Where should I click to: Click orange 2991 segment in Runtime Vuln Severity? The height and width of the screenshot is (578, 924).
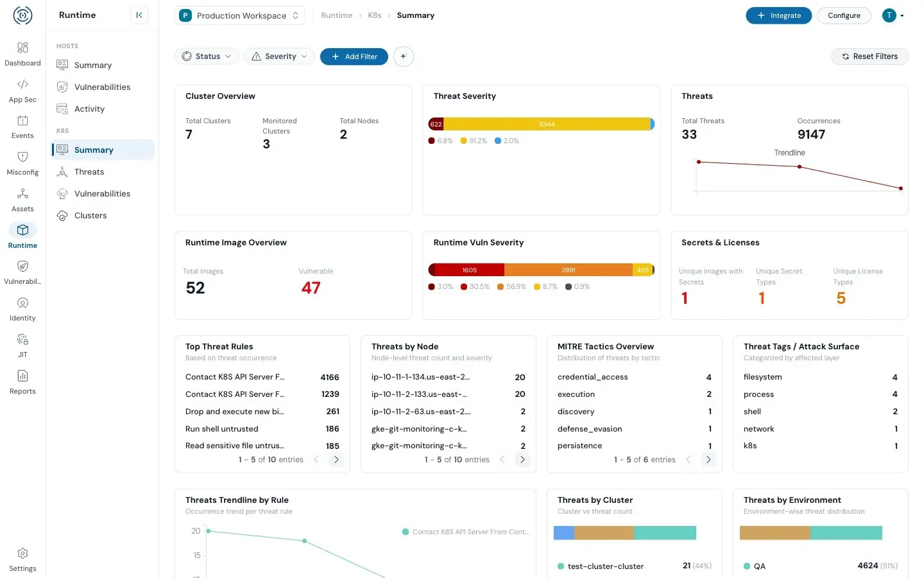pos(569,270)
